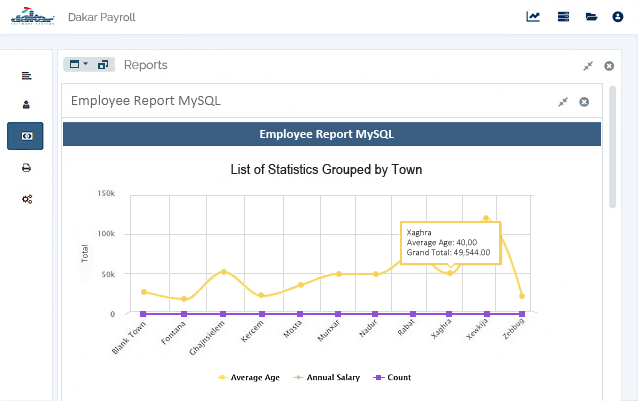Click the Average Age point for Kercem
Viewport: 638px width, 401px height.
(x=261, y=295)
